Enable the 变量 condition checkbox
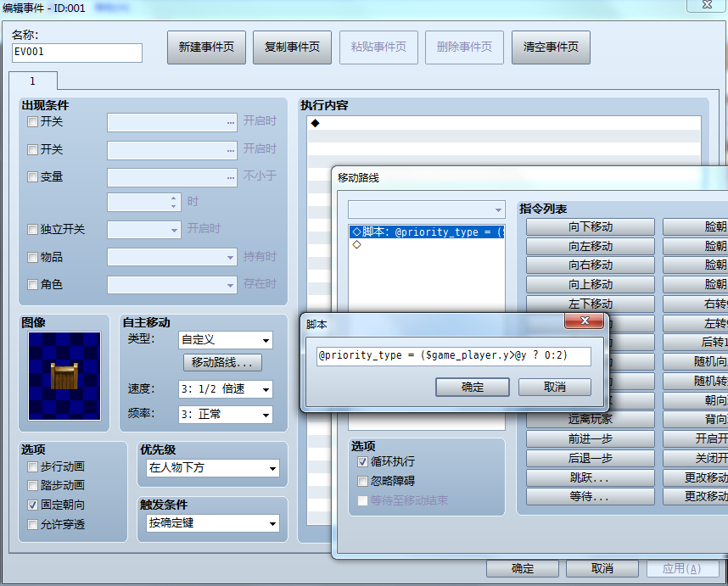The height and width of the screenshot is (586, 728). 32,176
